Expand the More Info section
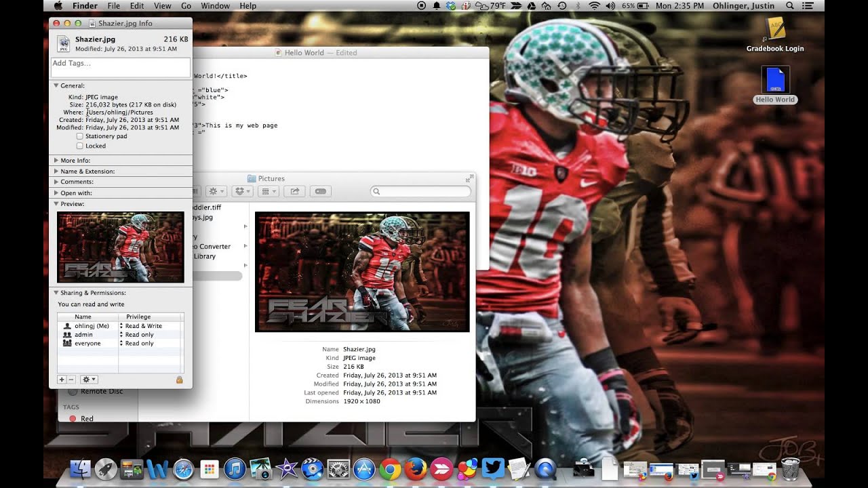This screenshot has width=868, height=488. [56, 161]
